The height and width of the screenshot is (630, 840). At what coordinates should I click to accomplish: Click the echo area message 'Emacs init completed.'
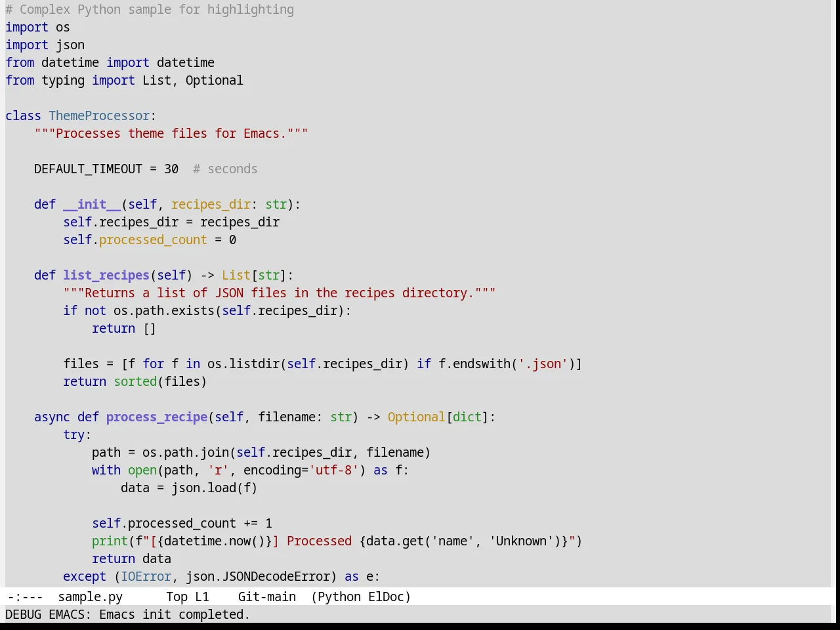[x=175, y=614]
